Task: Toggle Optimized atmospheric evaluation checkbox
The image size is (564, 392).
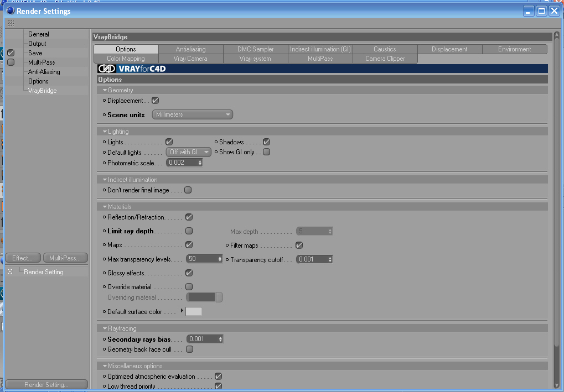Action: 218,376
